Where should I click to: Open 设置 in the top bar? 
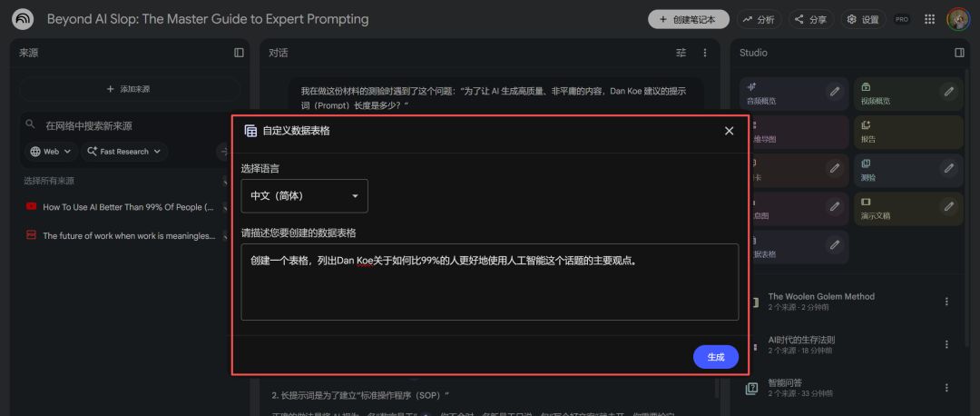[862, 19]
